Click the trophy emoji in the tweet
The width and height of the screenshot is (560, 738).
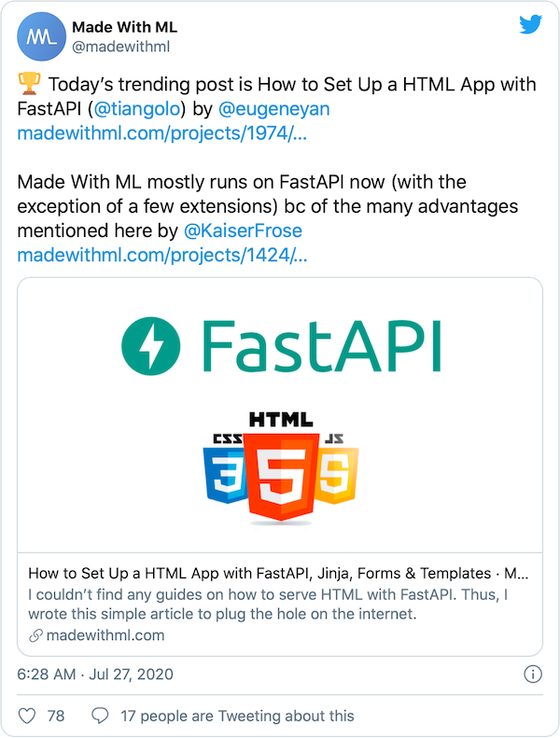coord(29,85)
